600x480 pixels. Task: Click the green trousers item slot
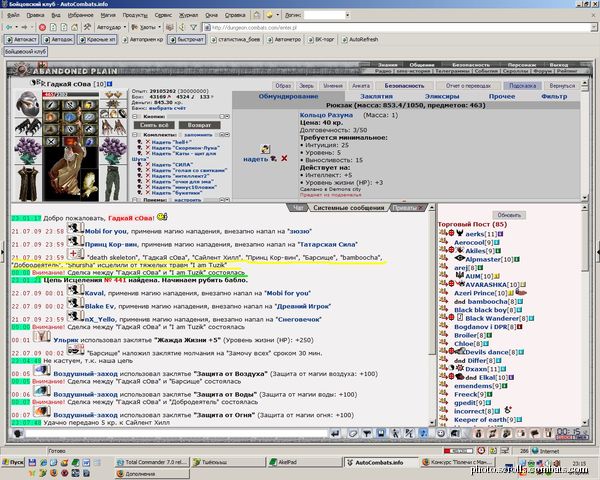click(112, 184)
